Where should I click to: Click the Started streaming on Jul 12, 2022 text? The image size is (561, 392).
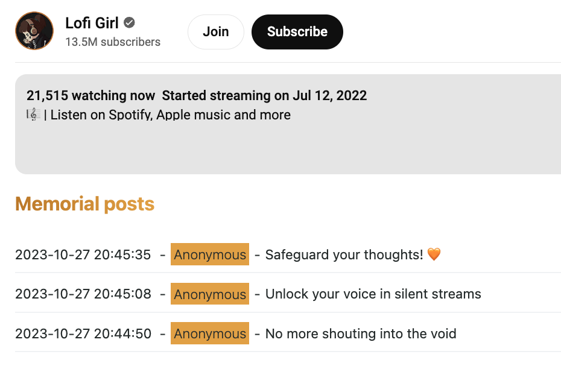[264, 95]
